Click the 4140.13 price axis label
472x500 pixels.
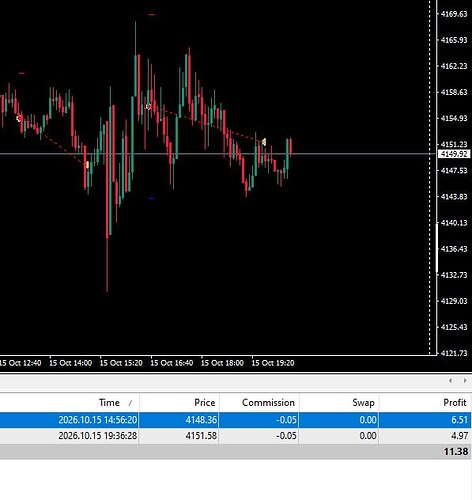click(454, 223)
